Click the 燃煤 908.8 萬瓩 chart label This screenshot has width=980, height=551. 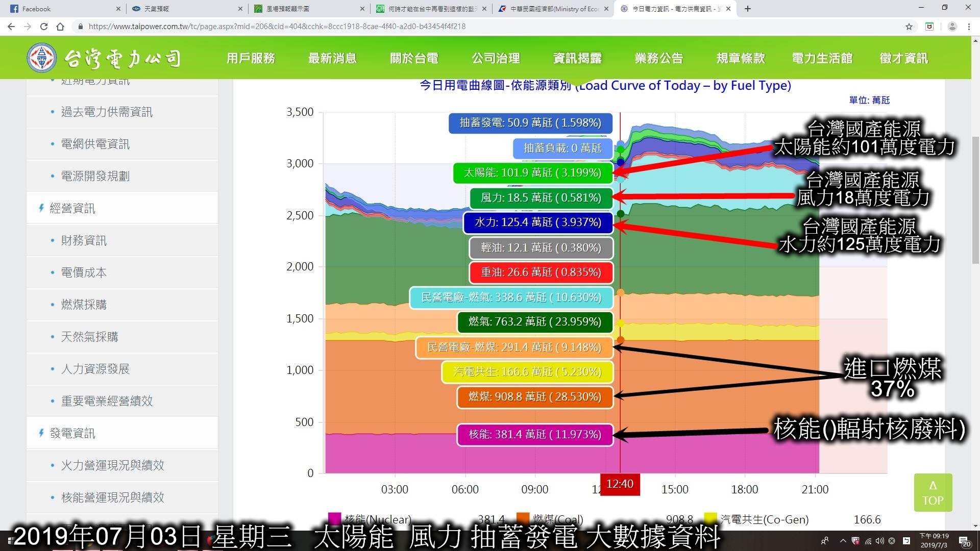[x=535, y=397]
